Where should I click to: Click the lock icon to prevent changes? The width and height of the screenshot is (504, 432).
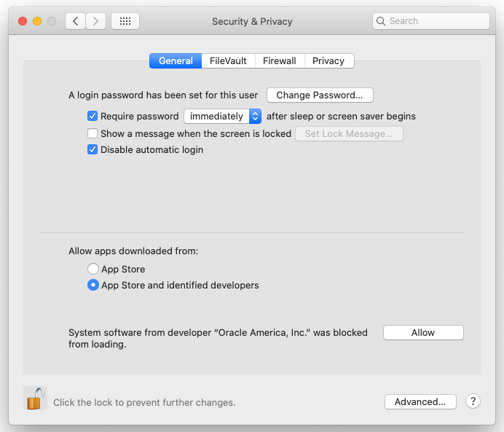pos(35,398)
